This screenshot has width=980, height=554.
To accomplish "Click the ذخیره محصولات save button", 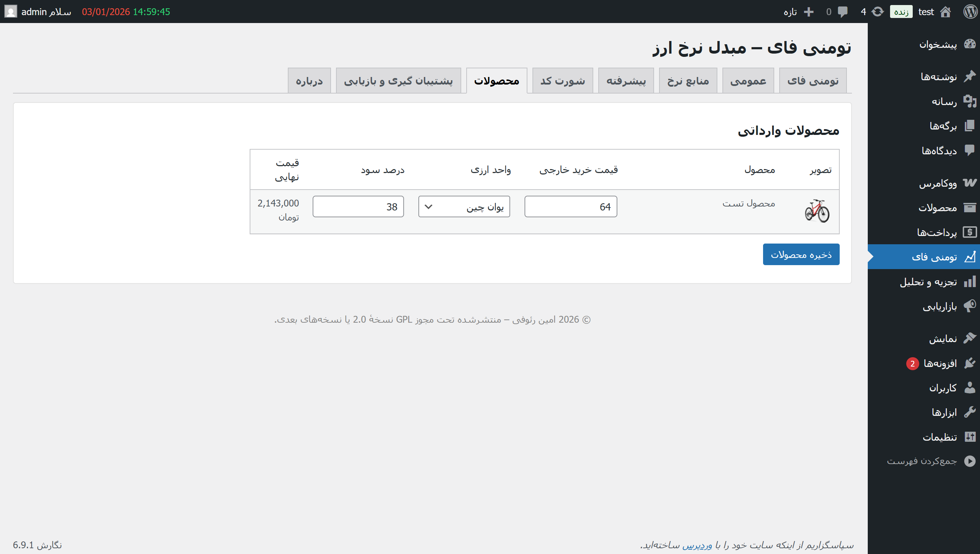I will pyautogui.click(x=801, y=254).
